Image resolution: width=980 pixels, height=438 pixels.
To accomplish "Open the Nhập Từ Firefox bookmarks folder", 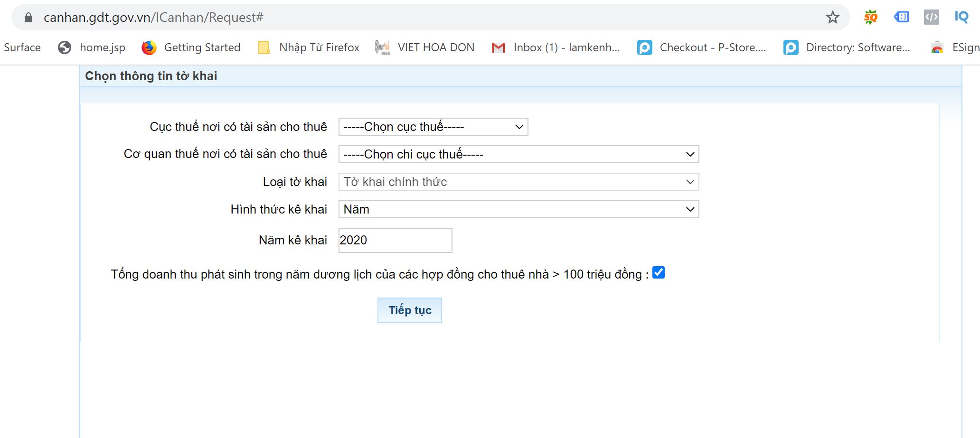I will [309, 47].
